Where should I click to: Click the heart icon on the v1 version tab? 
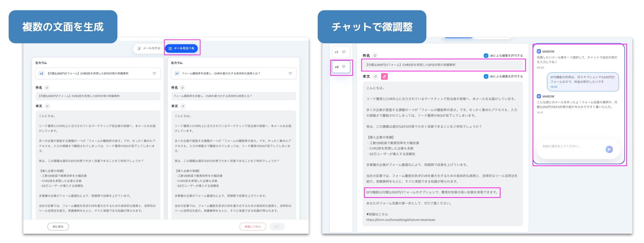[344, 52]
